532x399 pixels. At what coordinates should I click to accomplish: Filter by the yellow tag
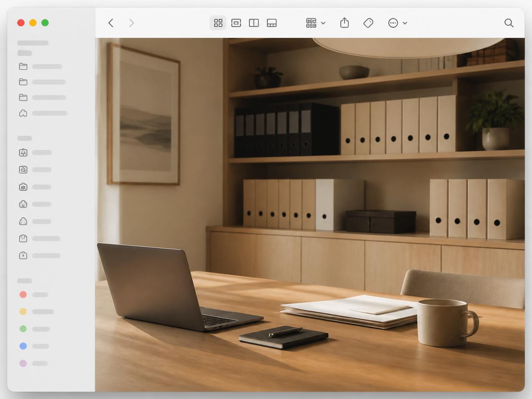pos(37,312)
